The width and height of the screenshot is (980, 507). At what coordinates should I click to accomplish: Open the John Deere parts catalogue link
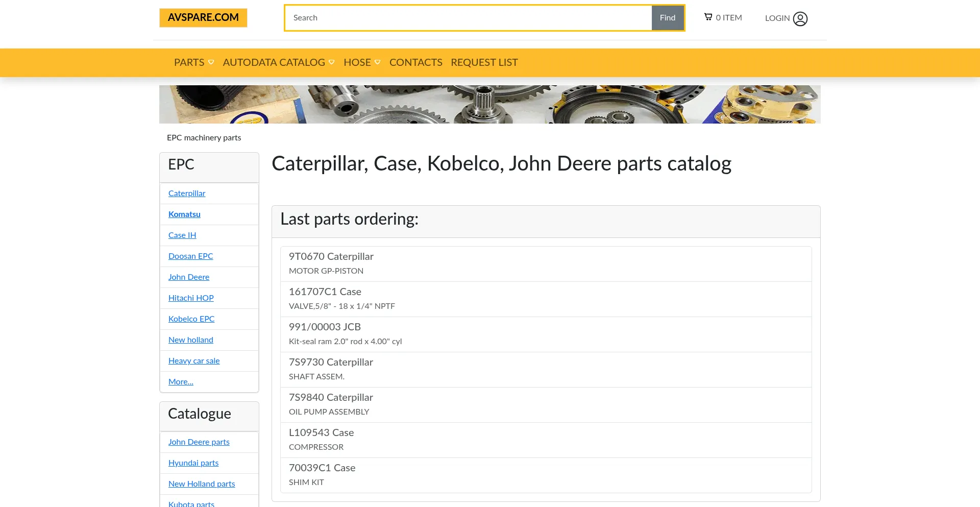(x=199, y=442)
